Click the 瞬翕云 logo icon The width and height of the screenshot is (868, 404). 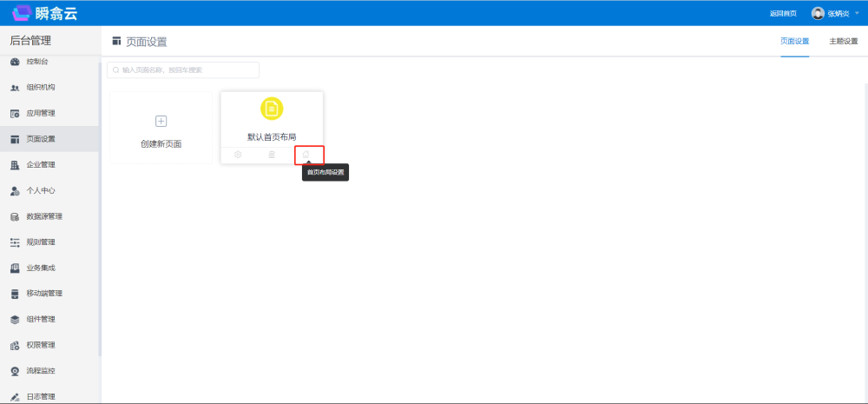22,12
